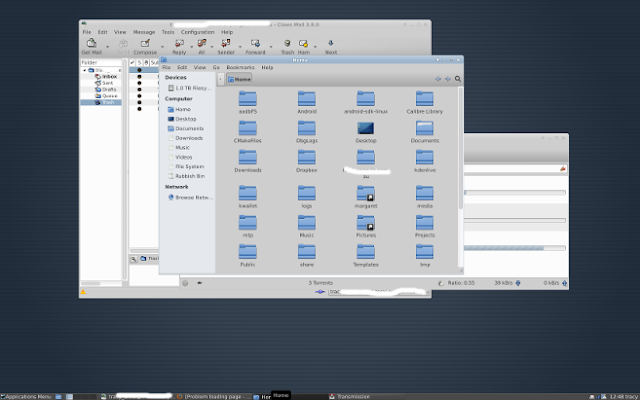The width and height of the screenshot is (640, 400).
Task: Click the file manager vertical scrollbar
Action: [x=461, y=149]
